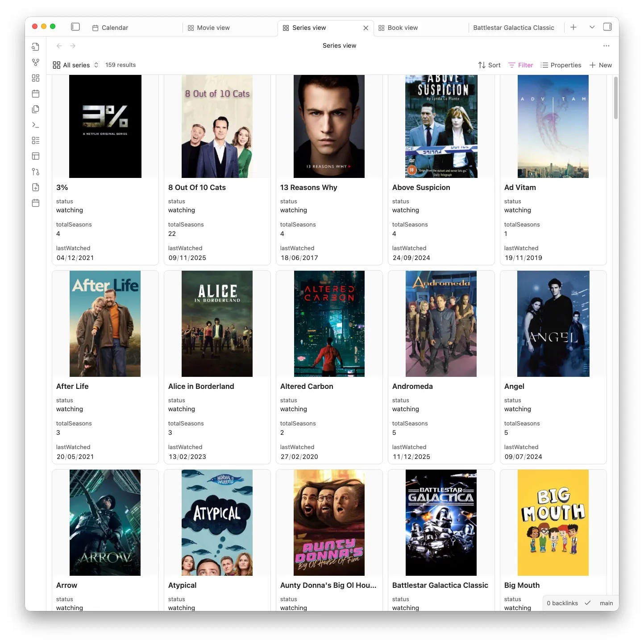The height and width of the screenshot is (644, 644).
Task: Open the quick switcher from the left sidebar
Action: coord(36,46)
